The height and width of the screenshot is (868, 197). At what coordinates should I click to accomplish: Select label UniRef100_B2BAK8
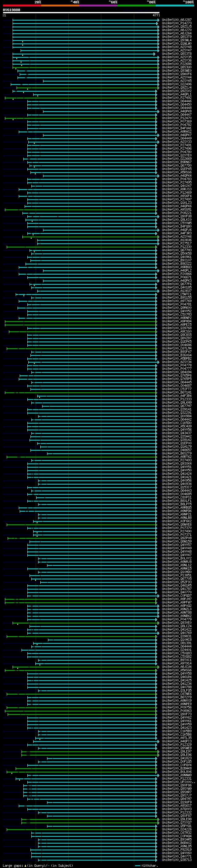[177, 768]
